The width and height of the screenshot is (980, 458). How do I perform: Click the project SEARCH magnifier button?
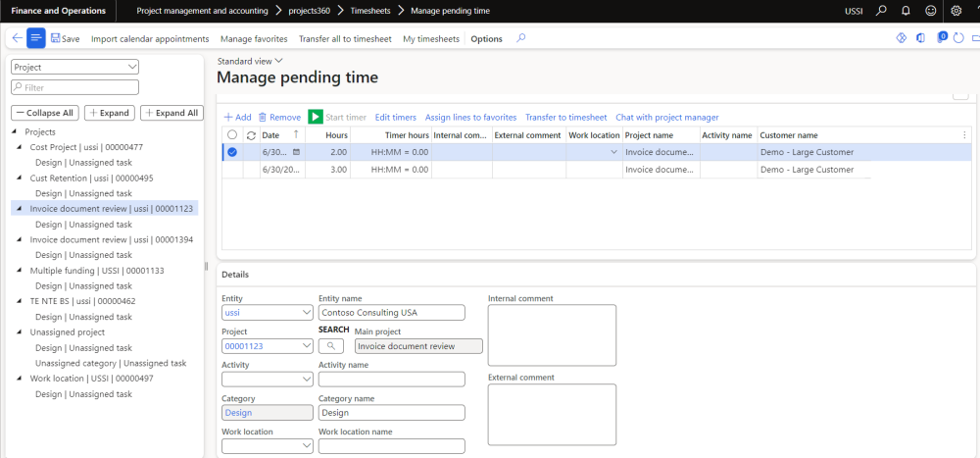331,346
